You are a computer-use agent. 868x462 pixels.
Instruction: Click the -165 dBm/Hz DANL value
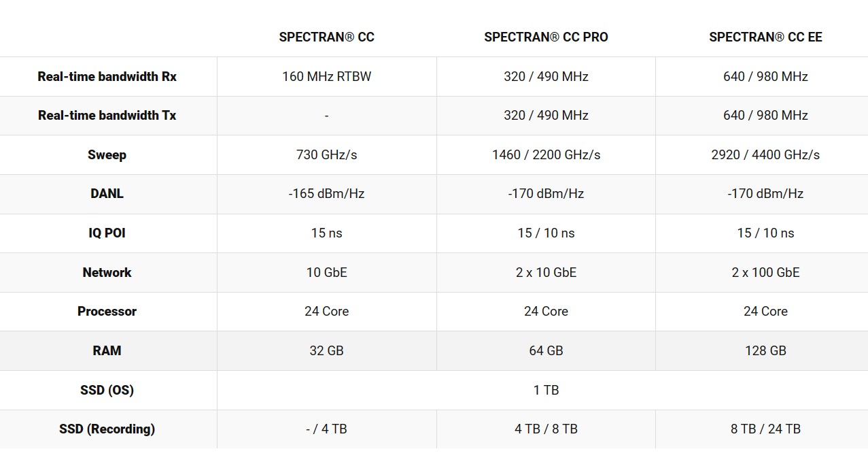coord(326,194)
